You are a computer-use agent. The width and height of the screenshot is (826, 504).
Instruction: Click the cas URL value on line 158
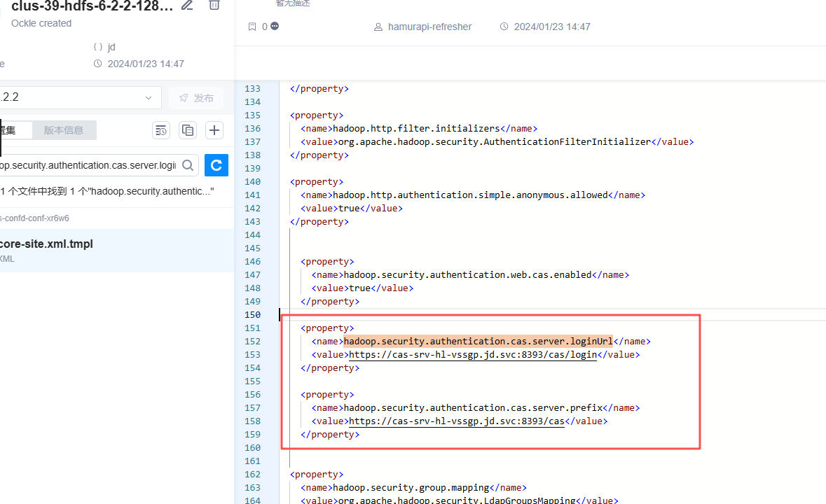(x=456, y=421)
